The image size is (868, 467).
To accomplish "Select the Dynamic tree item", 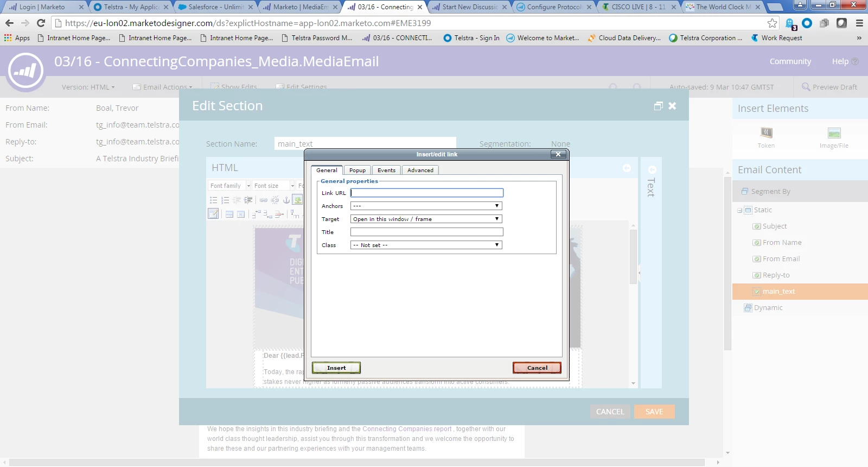I will [x=768, y=308].
